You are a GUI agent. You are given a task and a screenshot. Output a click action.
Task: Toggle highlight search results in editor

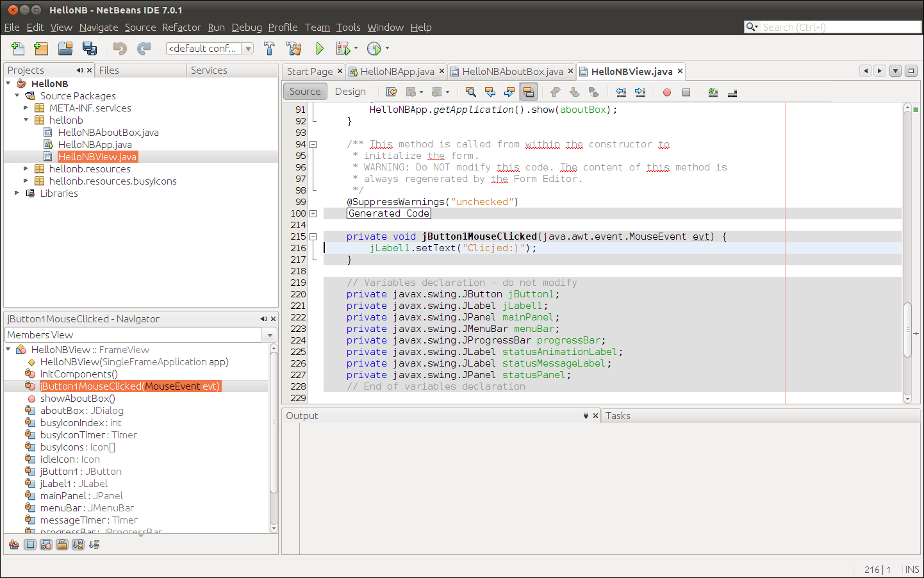(528, 92)
